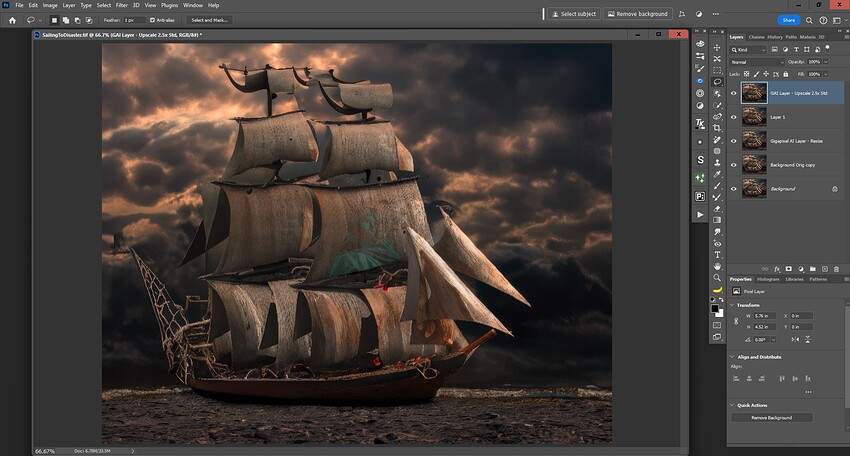Select the Hand tool

click(x=717, y=266)
